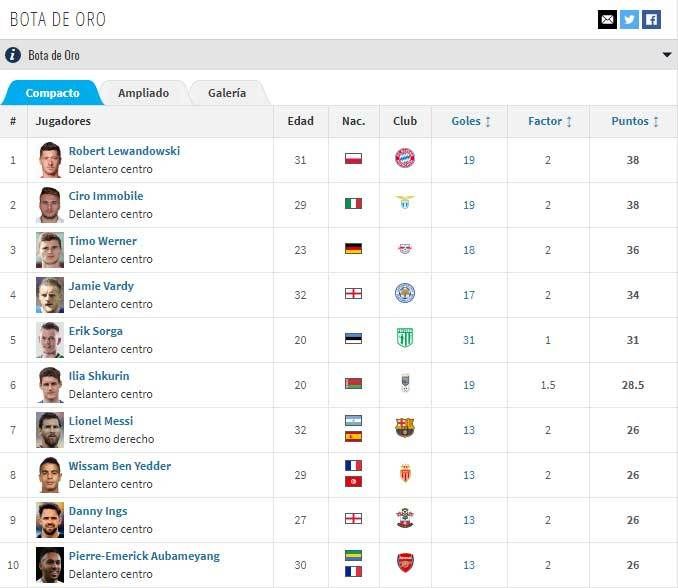Click the Leicester City club crest
Image resolution: width=678 pixels, height=588 pixels.
(x=404, y=293)
